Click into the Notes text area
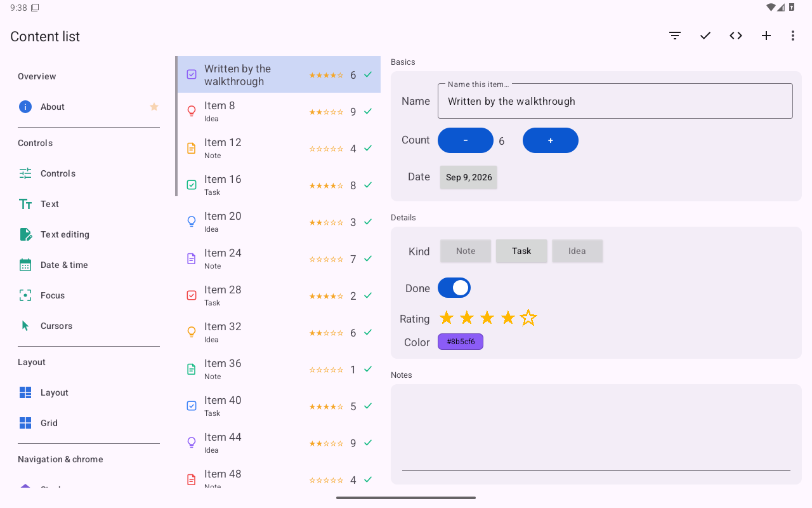 click(x=596, y=433)
